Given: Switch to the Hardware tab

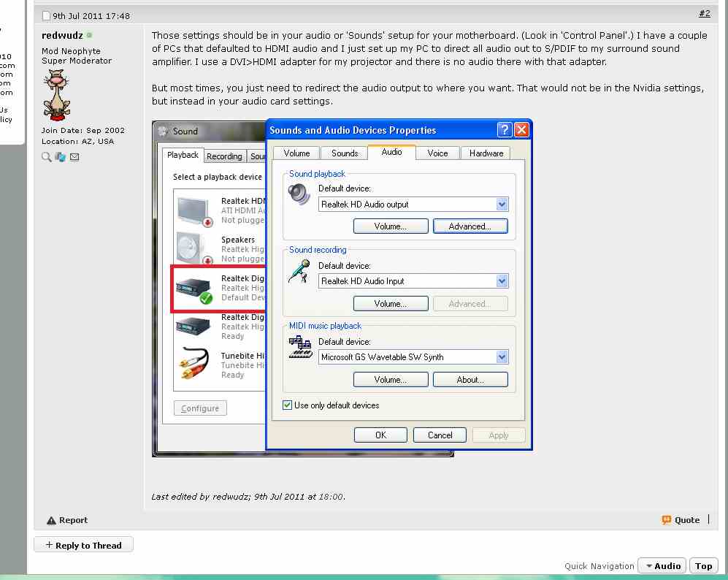Looking at the screenshot, I should (x=486, y=153).
